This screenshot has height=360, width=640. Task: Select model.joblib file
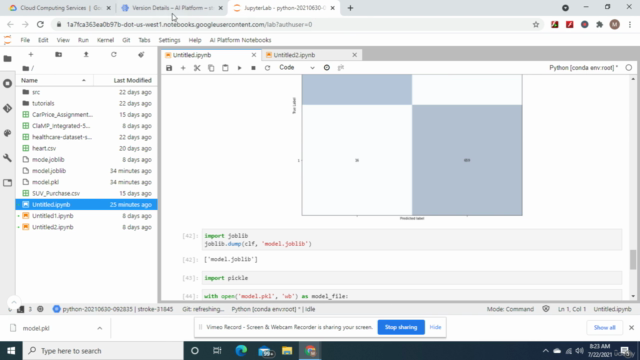point(86,171)
